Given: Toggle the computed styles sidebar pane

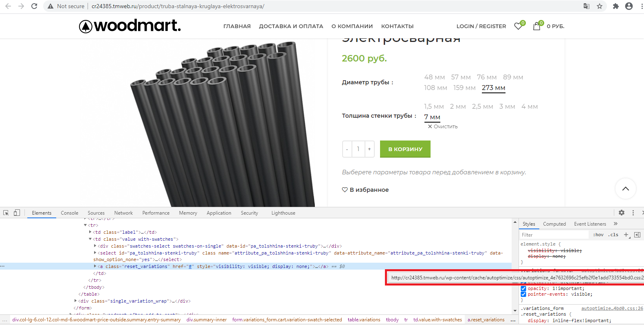Looking at the screenshot, I should 637,235.
